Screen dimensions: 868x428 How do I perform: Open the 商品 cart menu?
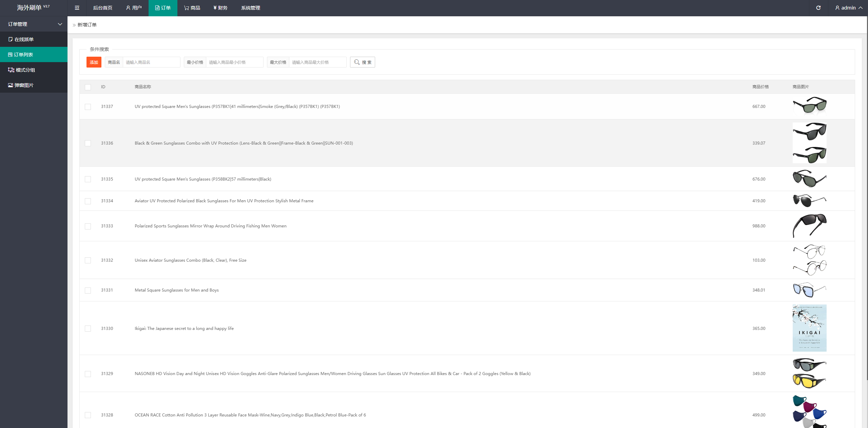pos(192,8)
